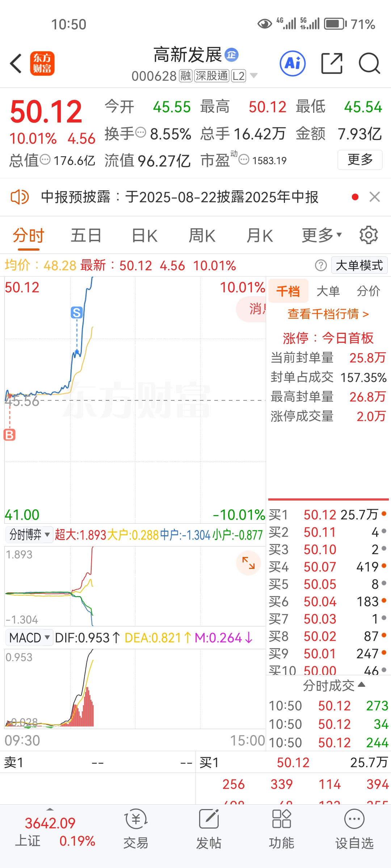Image resolution: width=391 pixels, height=868 pixels.
Task: Open the search magnifier icon
Action: click(x=369, y=63)
